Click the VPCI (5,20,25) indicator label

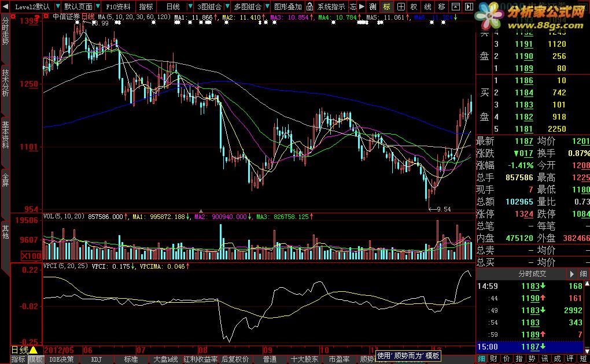pos(65,266)
